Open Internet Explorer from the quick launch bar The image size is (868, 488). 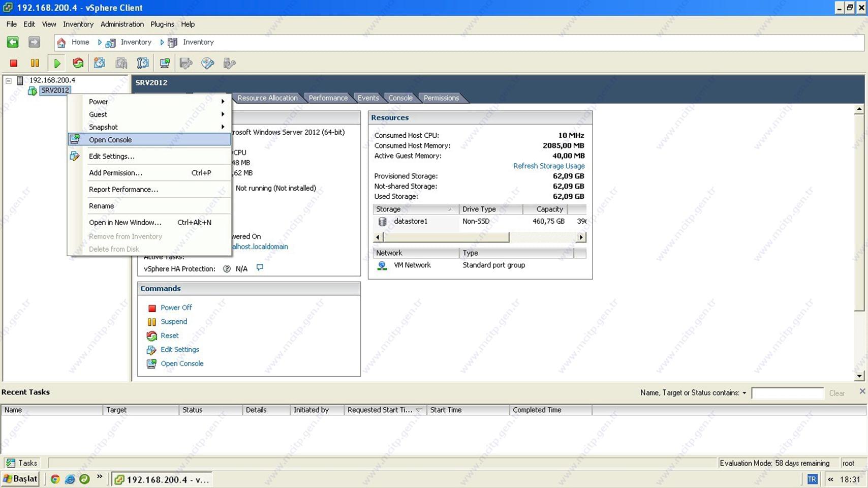click(x=70, y=479)
